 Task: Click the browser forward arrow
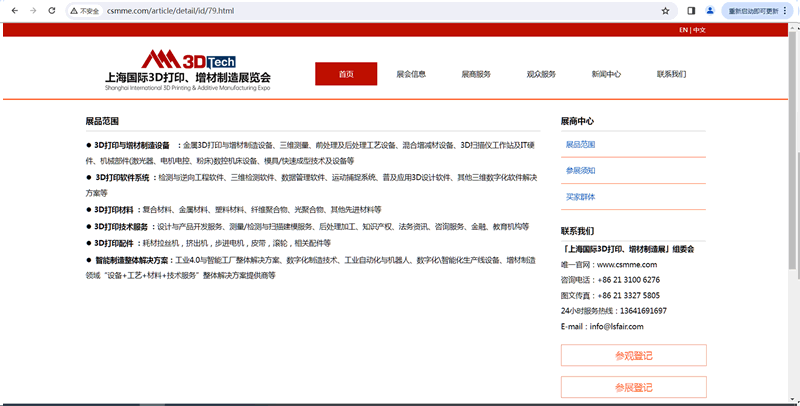pyautogui.click(x=32, y=10)
